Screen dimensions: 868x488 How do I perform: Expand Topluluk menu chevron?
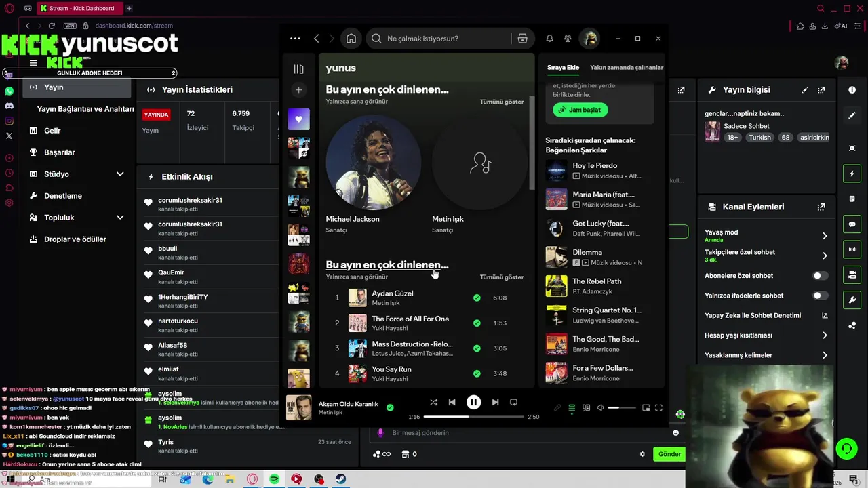click(120, 218)
